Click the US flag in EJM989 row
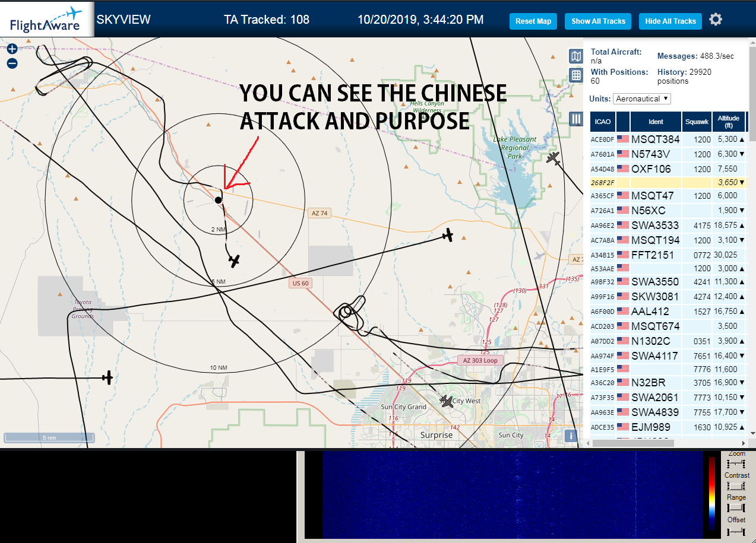Viewport: 756px width, 543px height. pos(623,427)
